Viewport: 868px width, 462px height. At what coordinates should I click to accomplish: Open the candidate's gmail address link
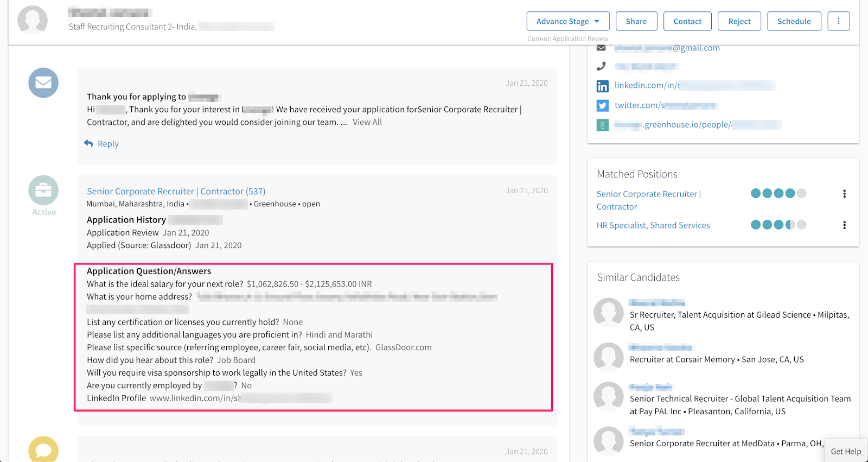pyautogui.click(x=667, y=48)
